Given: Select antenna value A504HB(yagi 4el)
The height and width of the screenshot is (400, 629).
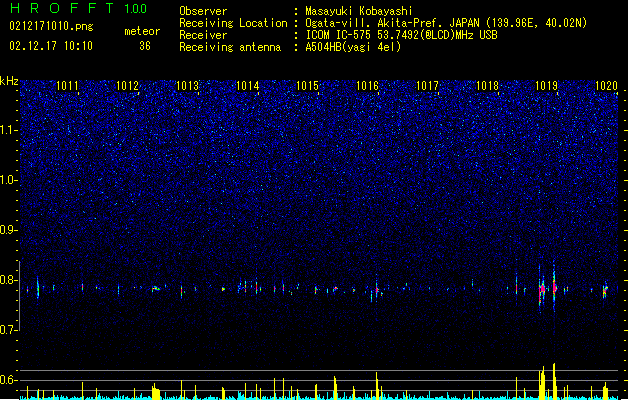Looking at the screenshot, I should [x=353, y=47].
